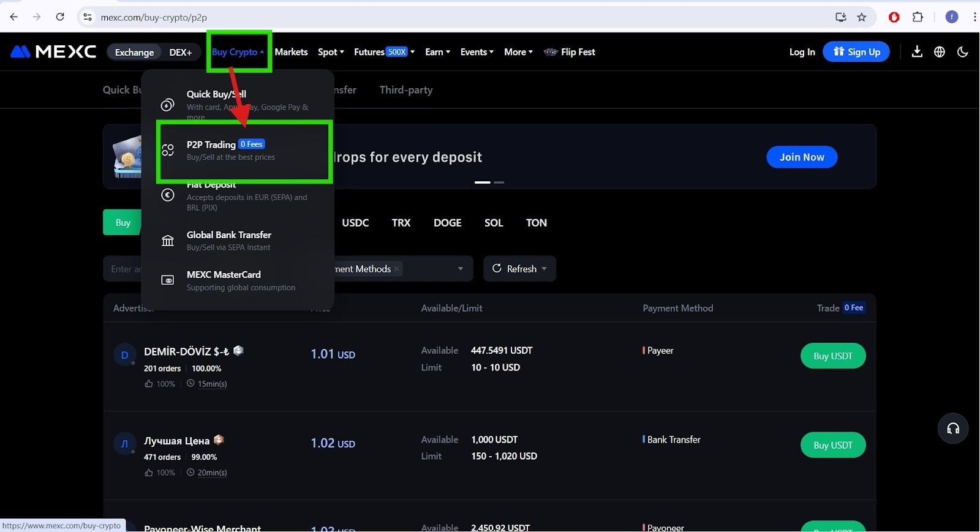Choose Global Bank Transfer menu entry
Screen dimensions: 980x532
pos(229,241)
